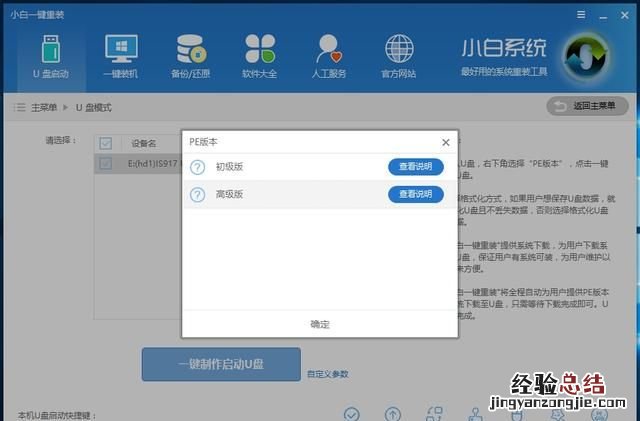Close the 小白一键重装 main window
Image resolution: width=640 pixels, height=421 pixels.
point(624,15)
